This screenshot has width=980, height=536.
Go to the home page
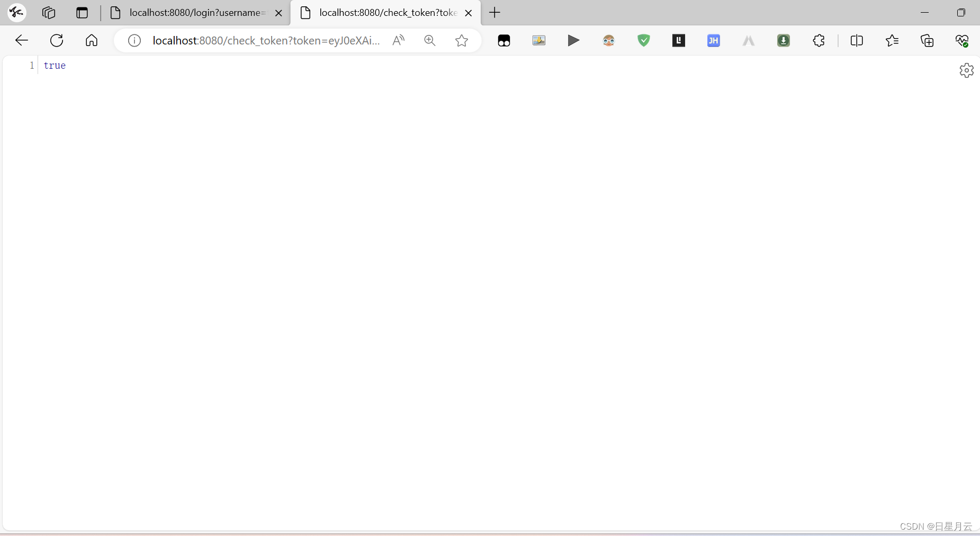tap(92, 40)
